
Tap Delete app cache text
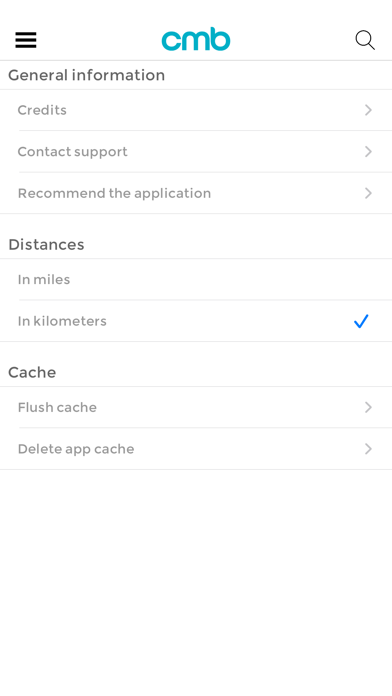(76, 449)
